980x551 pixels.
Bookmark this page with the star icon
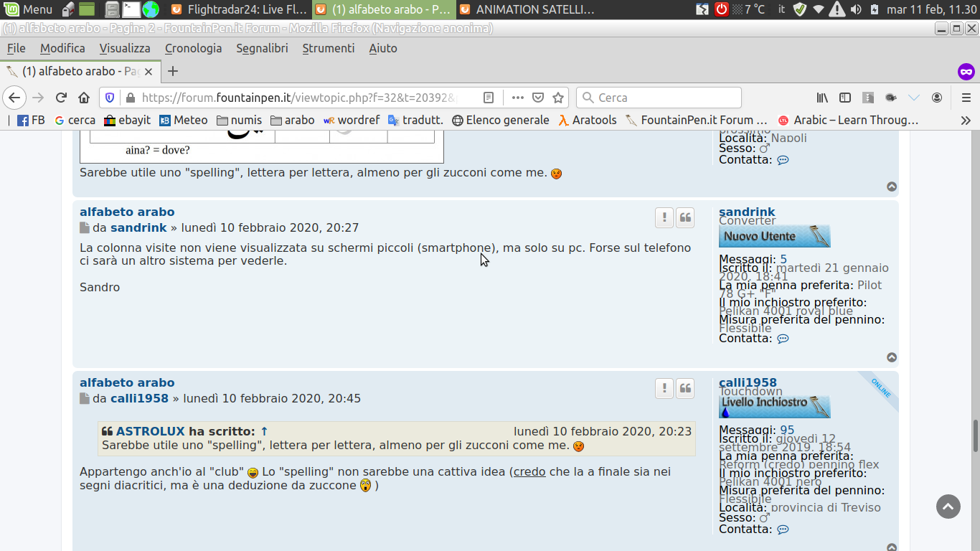click(558, 98)
